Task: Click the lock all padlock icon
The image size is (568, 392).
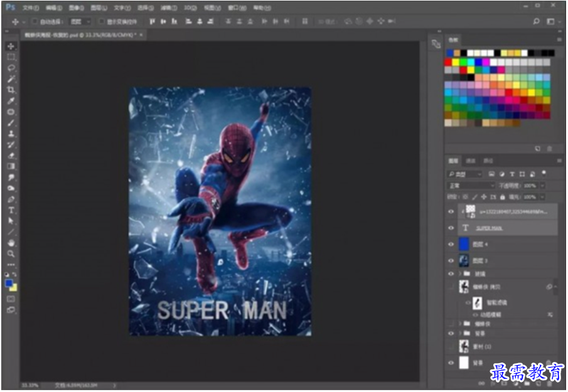Action: point(503,197)
